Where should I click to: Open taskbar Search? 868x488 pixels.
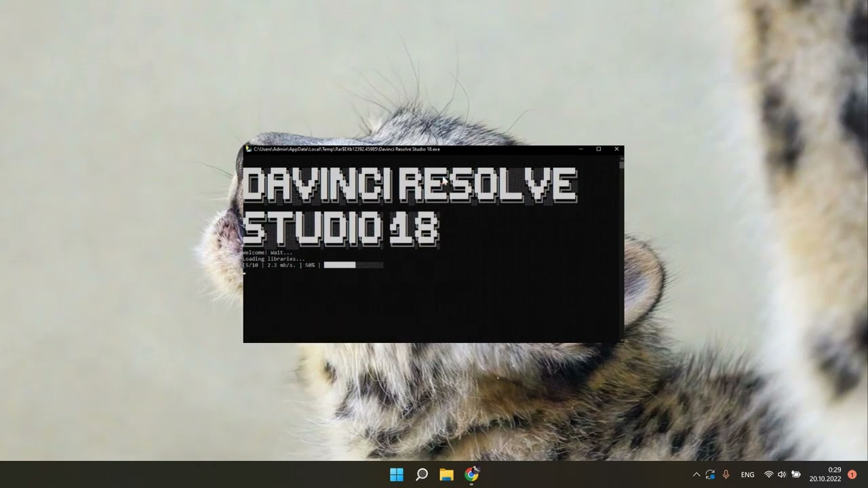[422, 474]
